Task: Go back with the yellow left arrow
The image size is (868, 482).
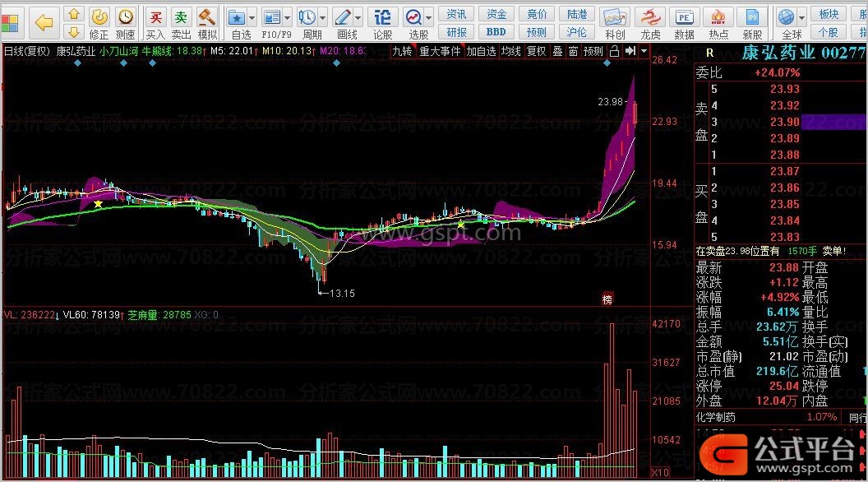Action: [44, 23]
